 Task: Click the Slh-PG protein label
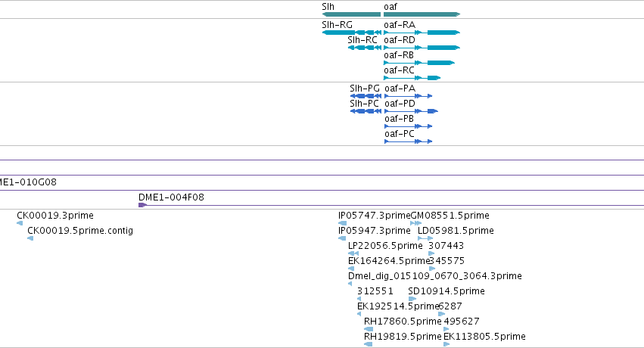coord(365,89)
